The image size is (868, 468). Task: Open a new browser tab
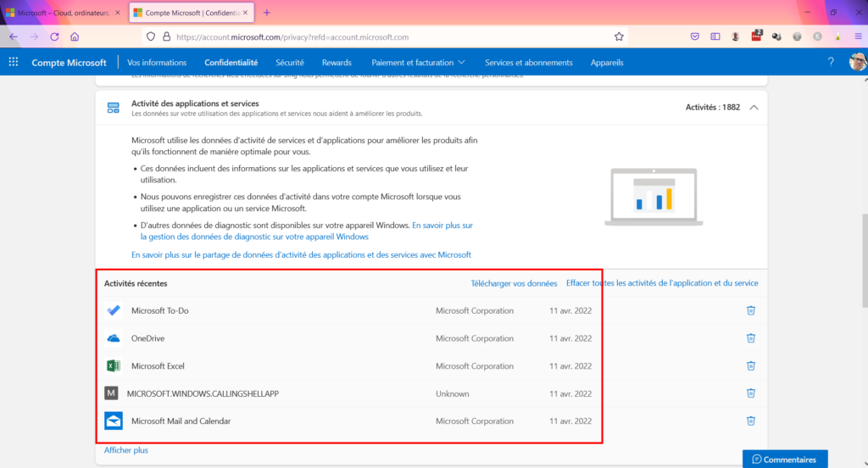pyautogui.click(x=267, y=12)
